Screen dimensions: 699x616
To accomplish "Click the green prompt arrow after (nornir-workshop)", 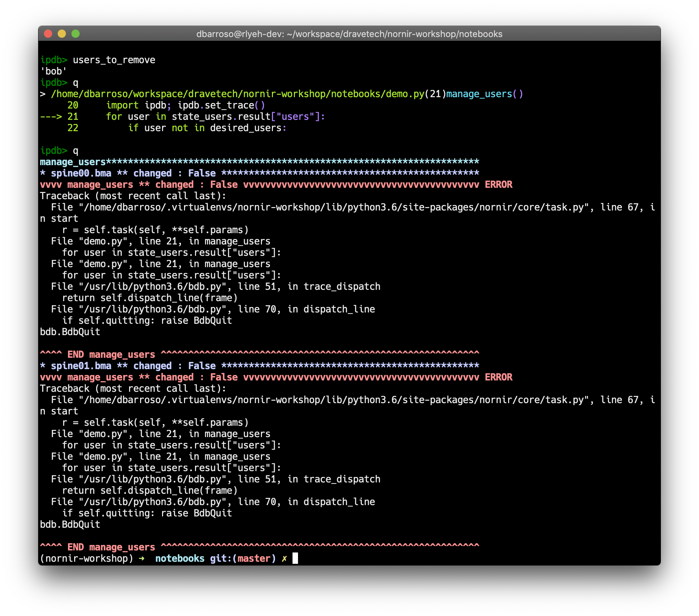I will point(141,558).
